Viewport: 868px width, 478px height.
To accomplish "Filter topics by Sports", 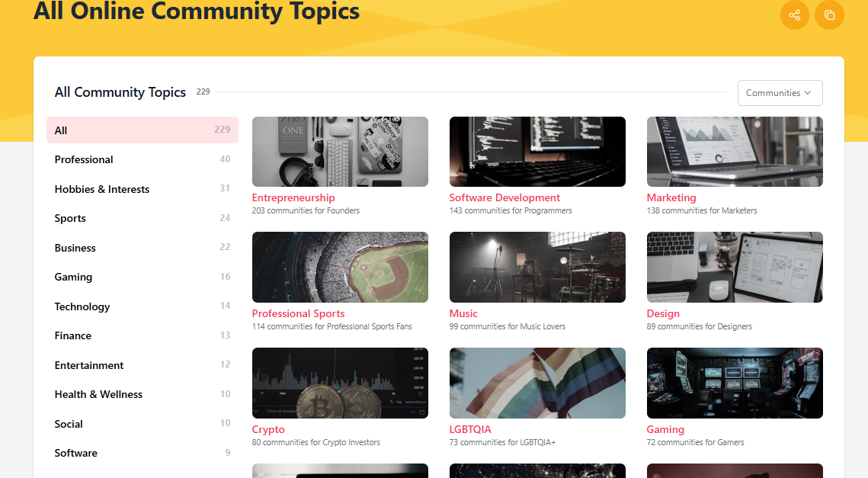I will [x=143, y=218].
